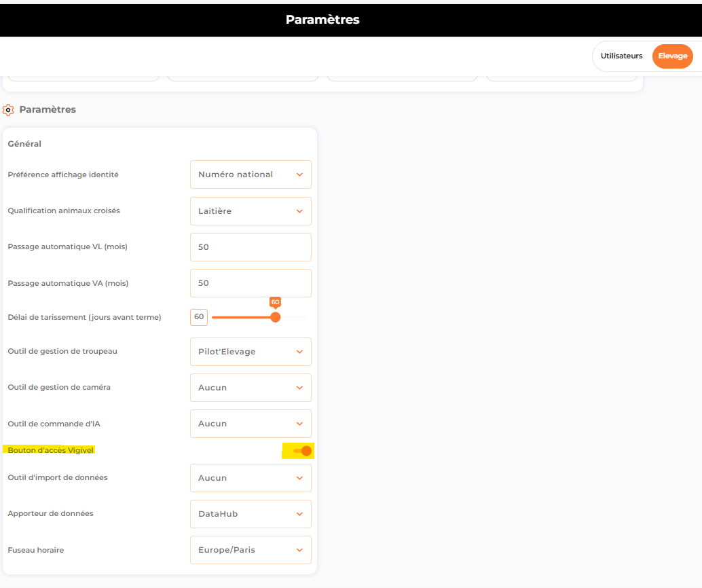The width and height of the screenshot is (702, 588).
Task: Click the chevron of Outil de gestion de caméra
Action: pyautogui.click(x=299, y=388)
